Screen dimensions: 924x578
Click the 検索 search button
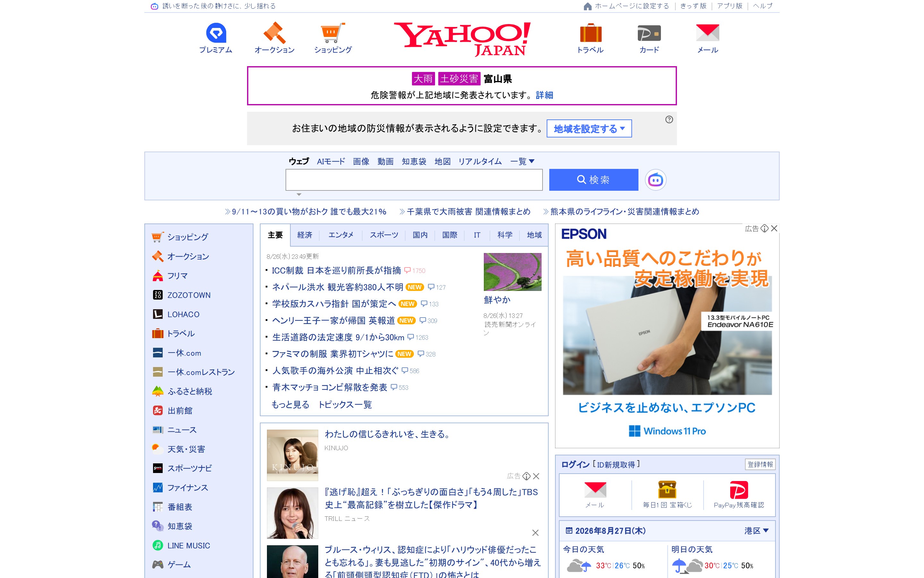click(x=593, y=180)
